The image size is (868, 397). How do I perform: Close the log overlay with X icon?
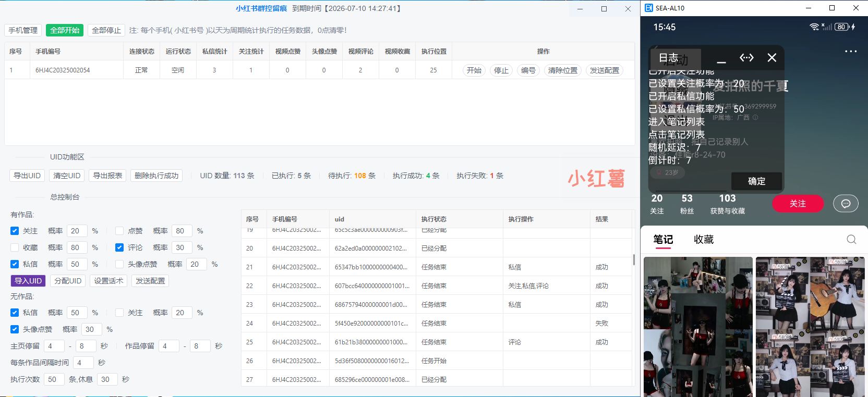[x=772, y=58]
